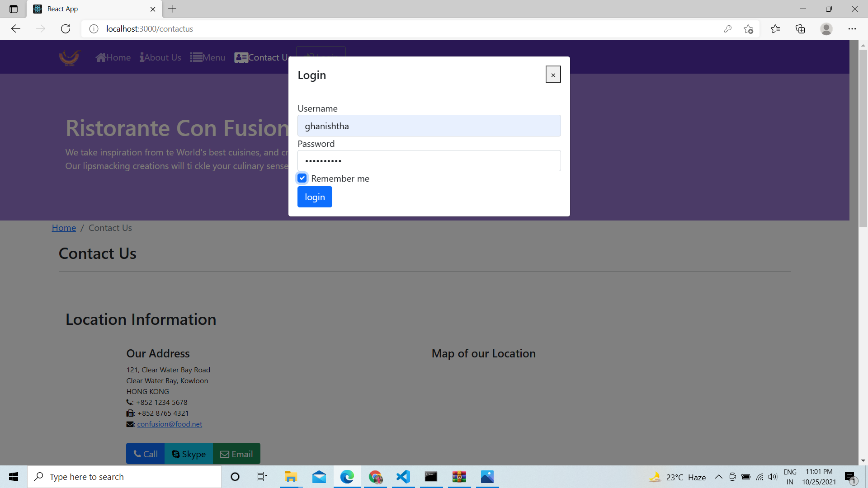Click the green Email button
The image size is (868, 488).
[236, 454]
